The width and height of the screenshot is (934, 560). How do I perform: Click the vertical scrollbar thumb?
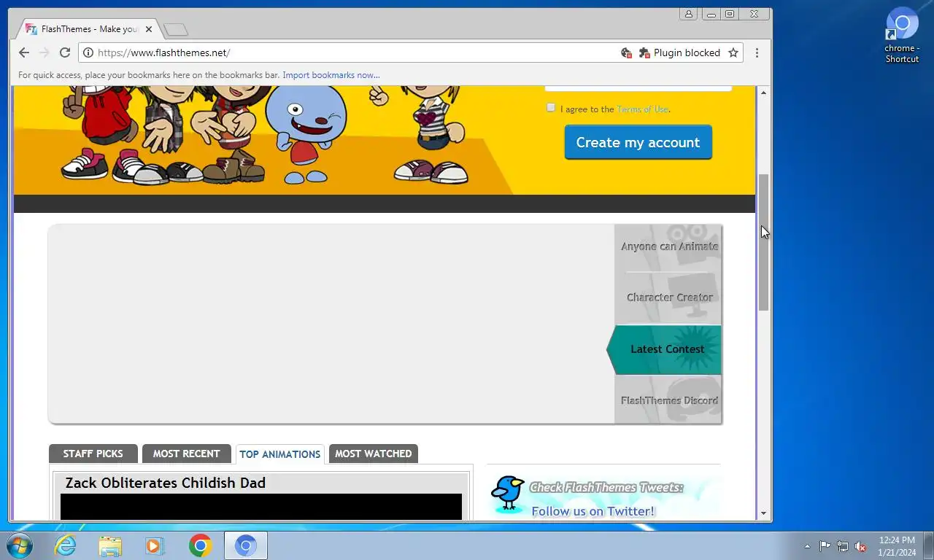point(764,243)
